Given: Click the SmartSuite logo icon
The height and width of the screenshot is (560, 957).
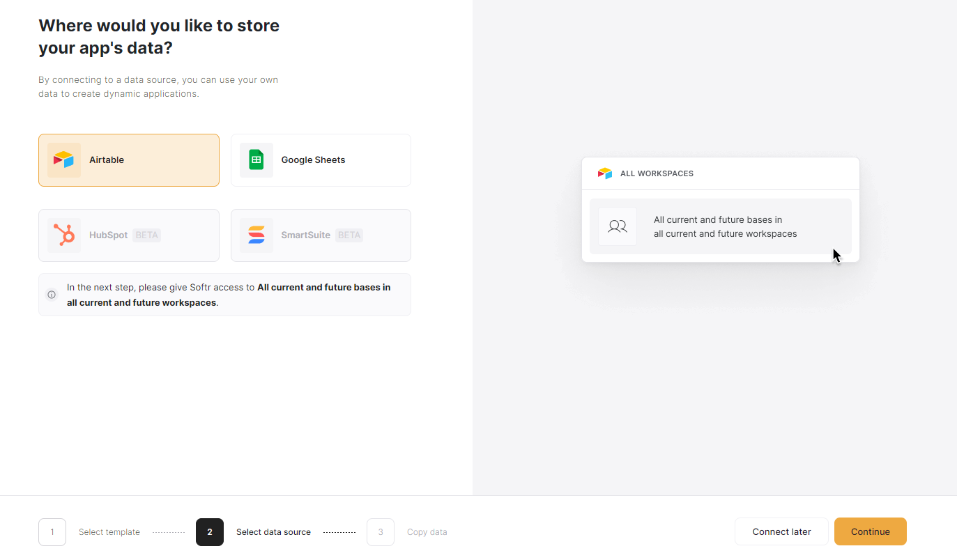Looking at the screenshot, I should 257,235.
